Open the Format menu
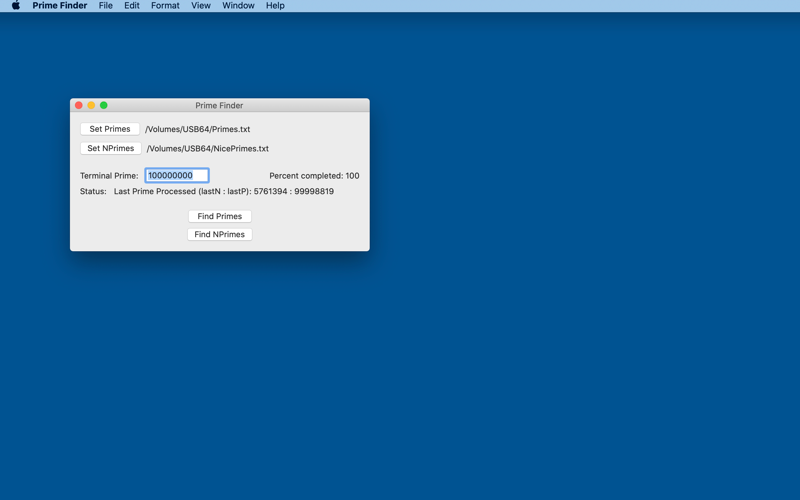This screenshot has width=800, height=500. [165, 6]
